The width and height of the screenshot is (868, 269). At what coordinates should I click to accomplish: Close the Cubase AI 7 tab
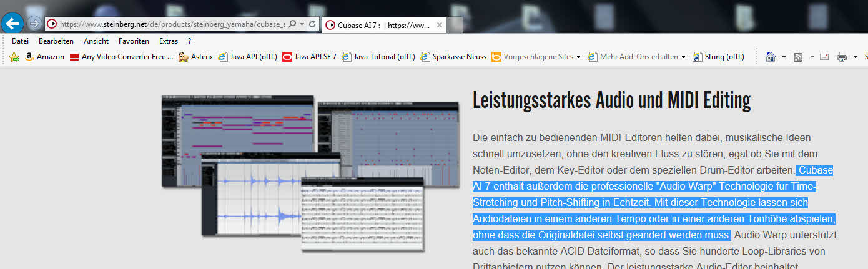click(x=440, y=26)
